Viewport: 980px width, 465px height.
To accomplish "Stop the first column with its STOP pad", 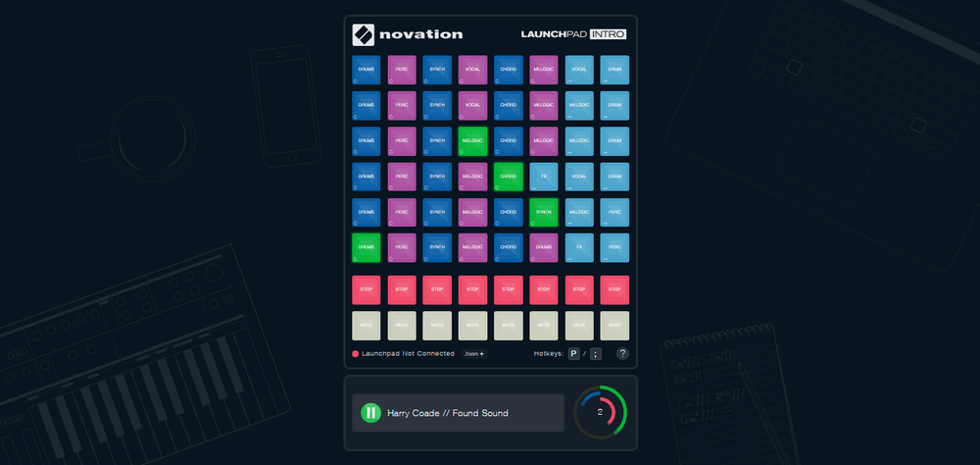I will [x=367, y=290].
